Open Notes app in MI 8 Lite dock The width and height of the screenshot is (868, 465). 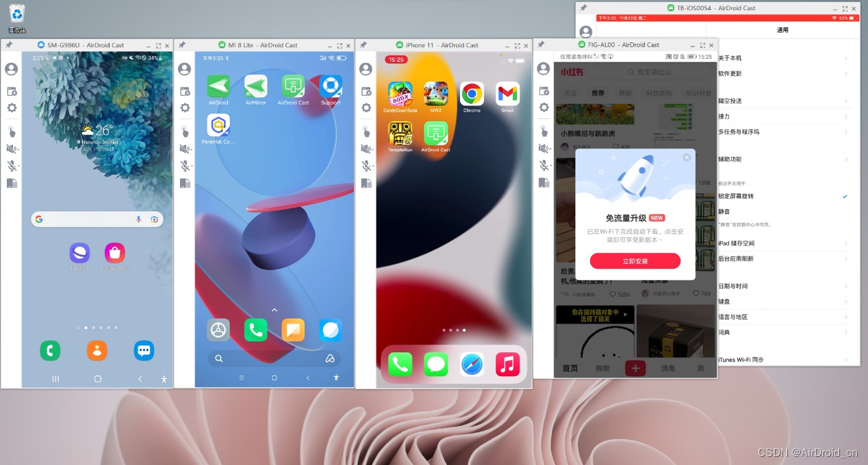tap(293, 330)
